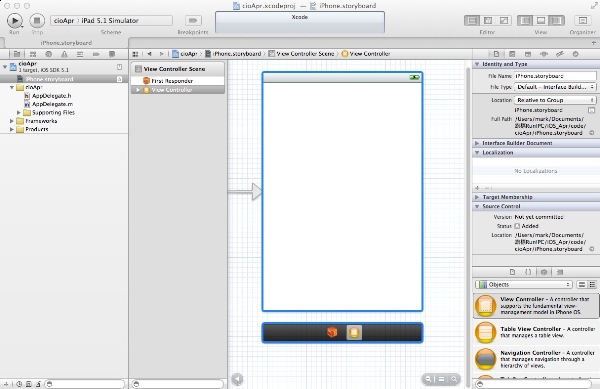Toggle the Breakpoints button

click(193, 20)
